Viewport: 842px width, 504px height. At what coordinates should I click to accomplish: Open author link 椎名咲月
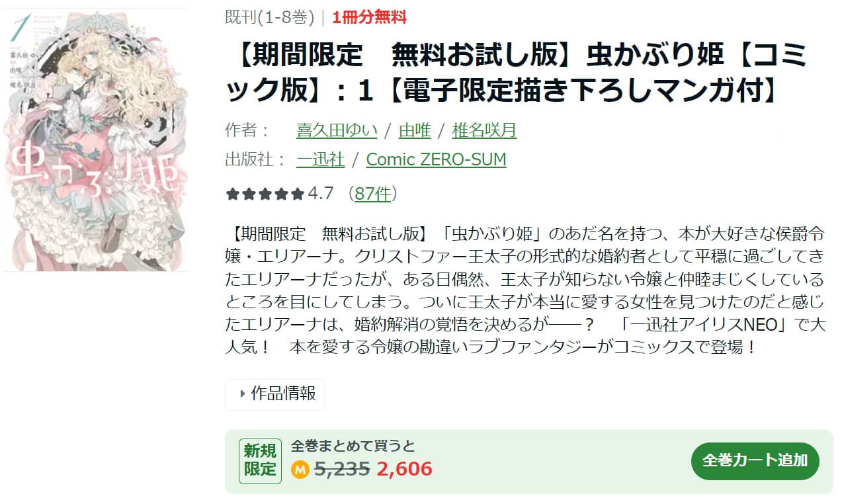click(484, 130)
